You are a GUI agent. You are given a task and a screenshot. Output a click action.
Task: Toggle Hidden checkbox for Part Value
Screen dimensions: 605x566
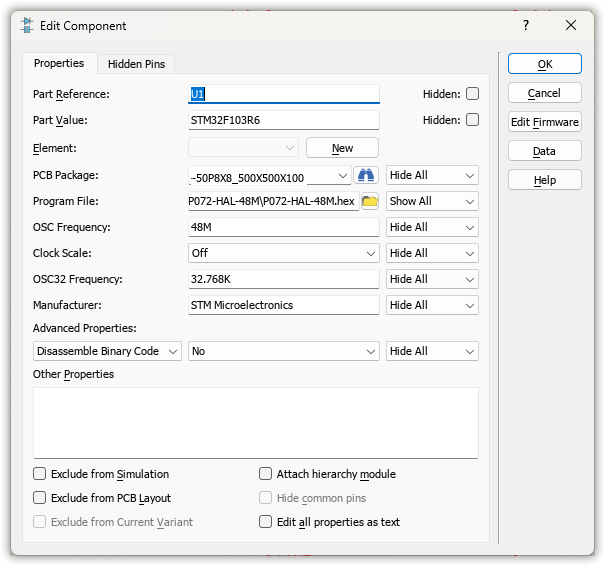[x=472, y=120]
